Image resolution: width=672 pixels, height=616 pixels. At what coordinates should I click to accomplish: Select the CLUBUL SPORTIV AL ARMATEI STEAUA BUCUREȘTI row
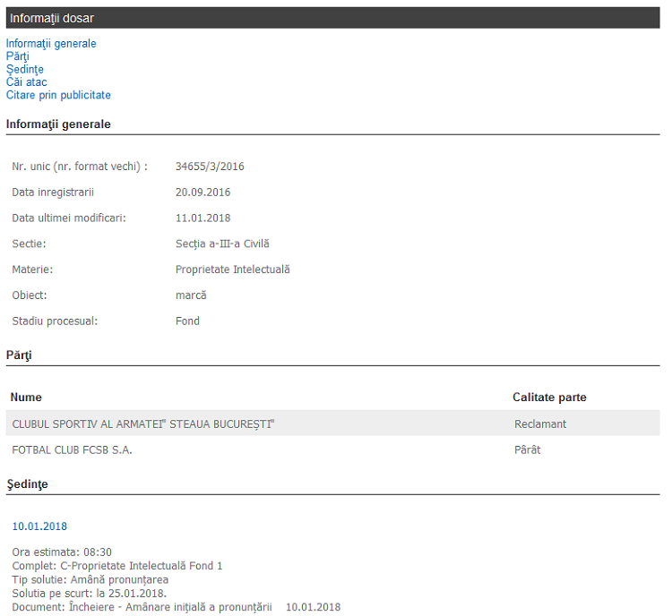[333, 423]
